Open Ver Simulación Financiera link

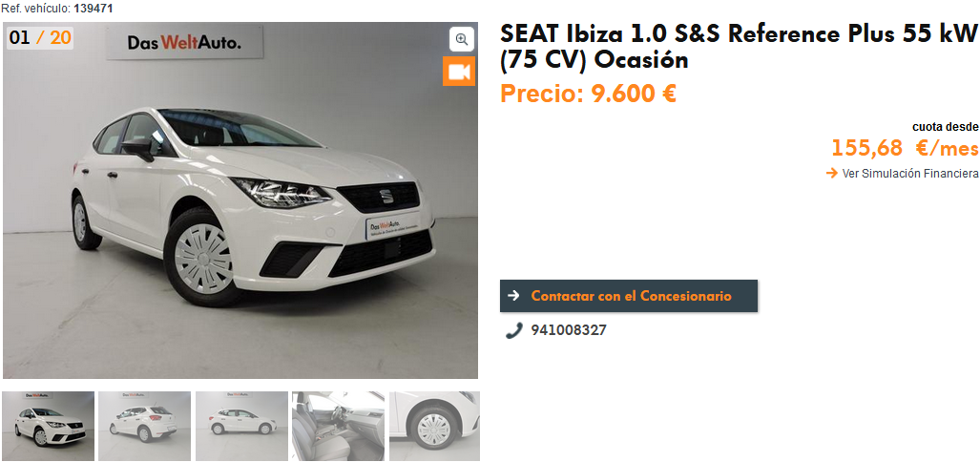(x=910, y=173)
